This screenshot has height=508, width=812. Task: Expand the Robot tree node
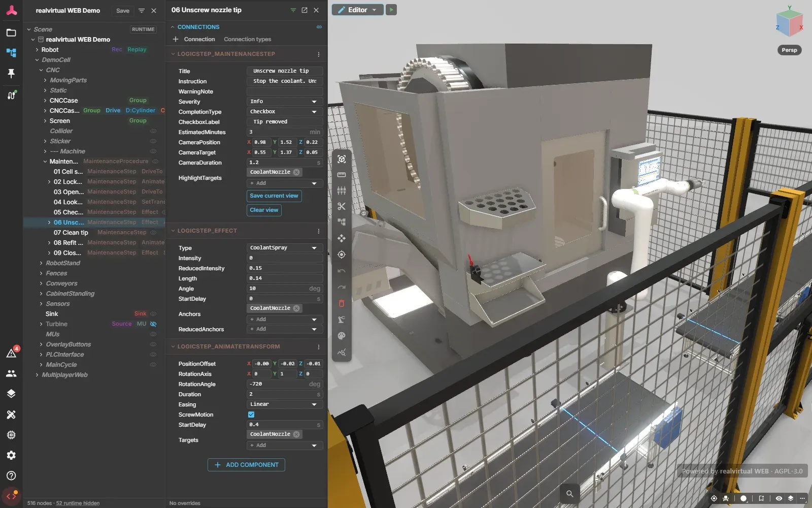[37, 50]
